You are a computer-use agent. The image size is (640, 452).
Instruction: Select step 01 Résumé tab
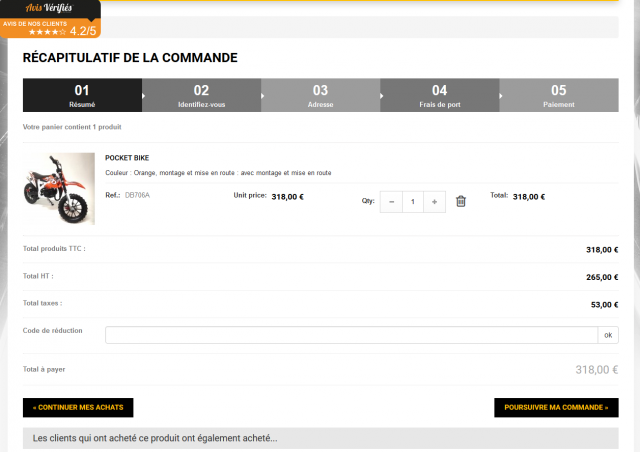point(82,95)
